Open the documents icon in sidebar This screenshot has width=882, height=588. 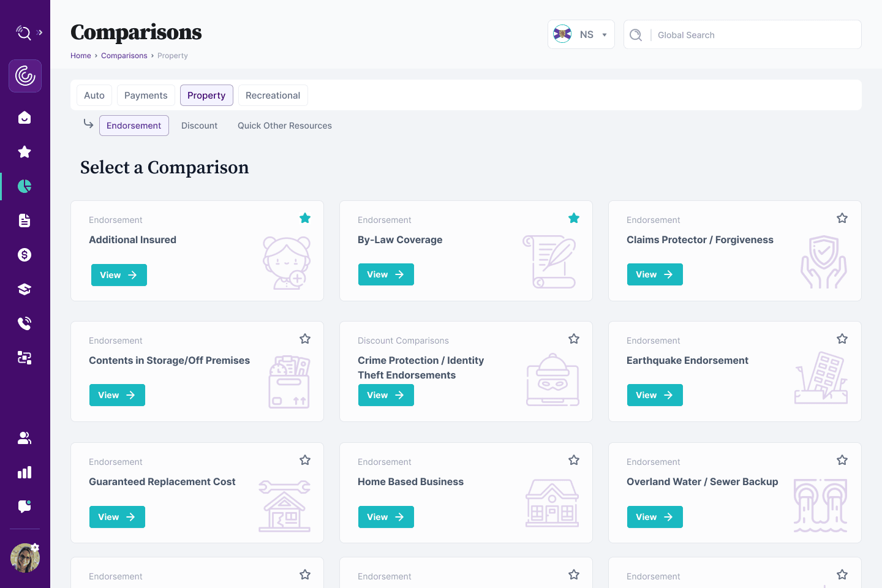[x=24, y=221]
